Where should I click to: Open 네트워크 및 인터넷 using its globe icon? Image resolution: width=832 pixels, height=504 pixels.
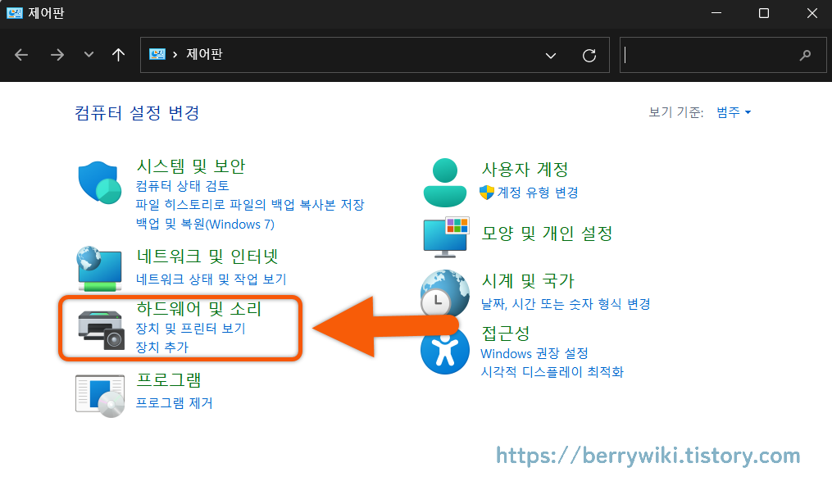[x=99, y=265]
